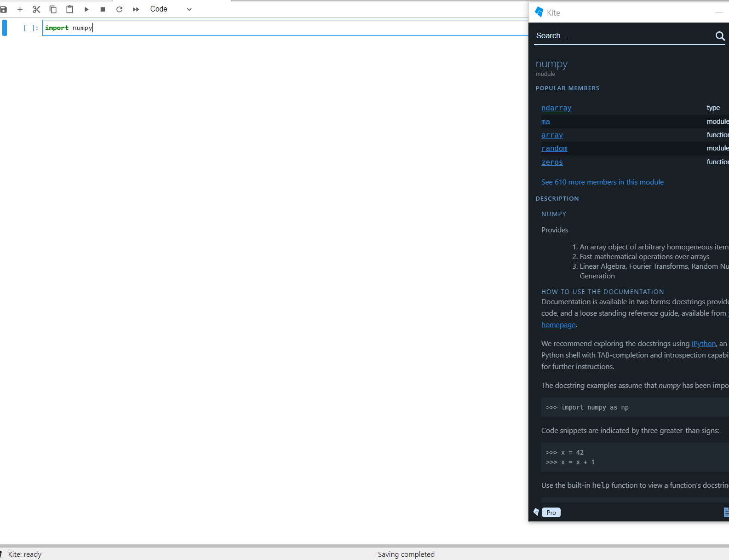Viewport: 729px width, 560px height.
Task: Open the random module link
Action: 554,148
